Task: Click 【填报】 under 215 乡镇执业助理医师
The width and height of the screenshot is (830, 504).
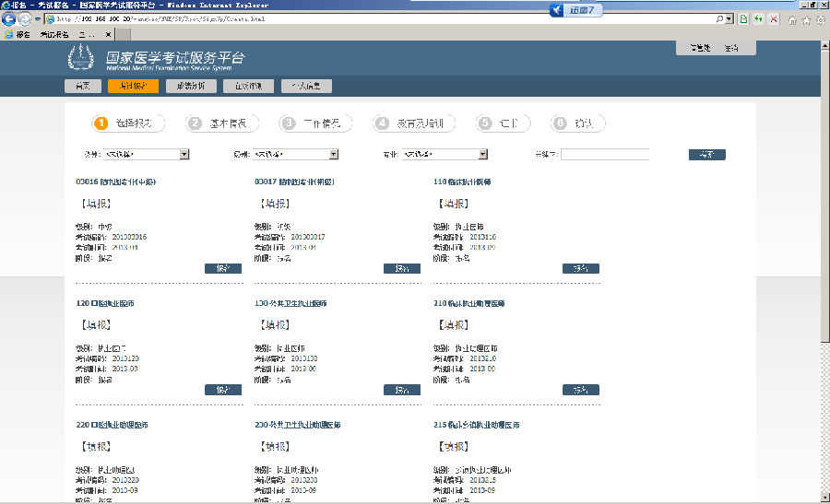Action: [x=454, y=447]
